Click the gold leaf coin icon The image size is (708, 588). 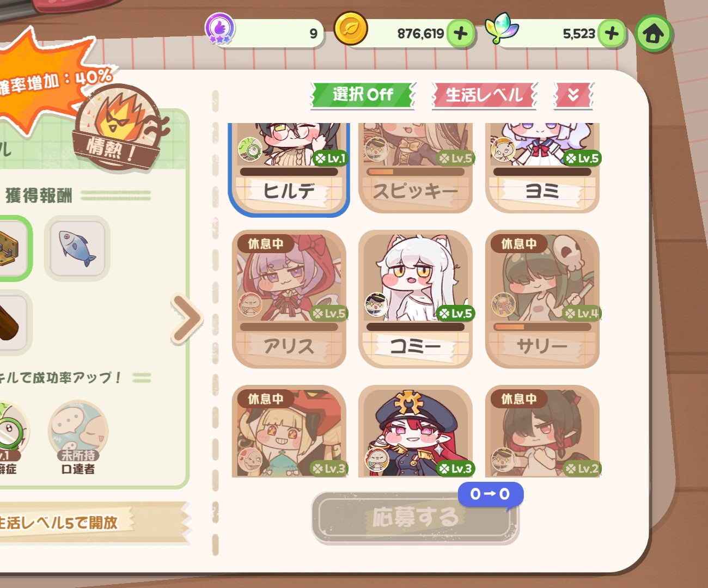(350, 29)
